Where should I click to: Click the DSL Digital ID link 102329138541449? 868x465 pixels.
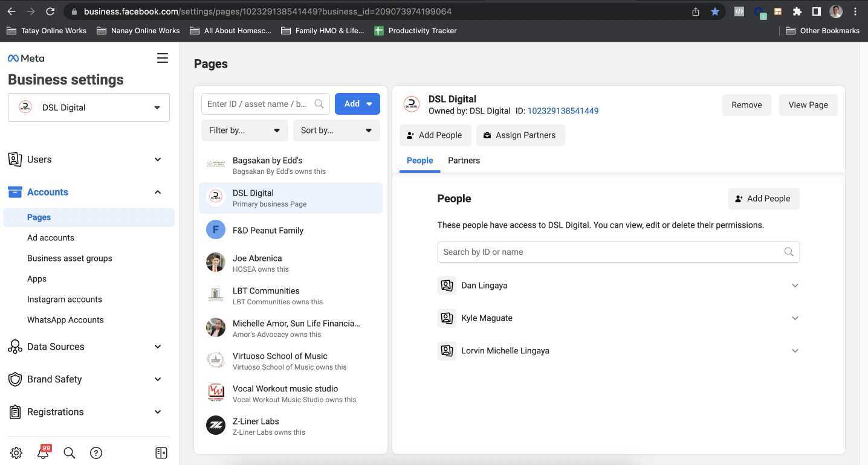563,111
